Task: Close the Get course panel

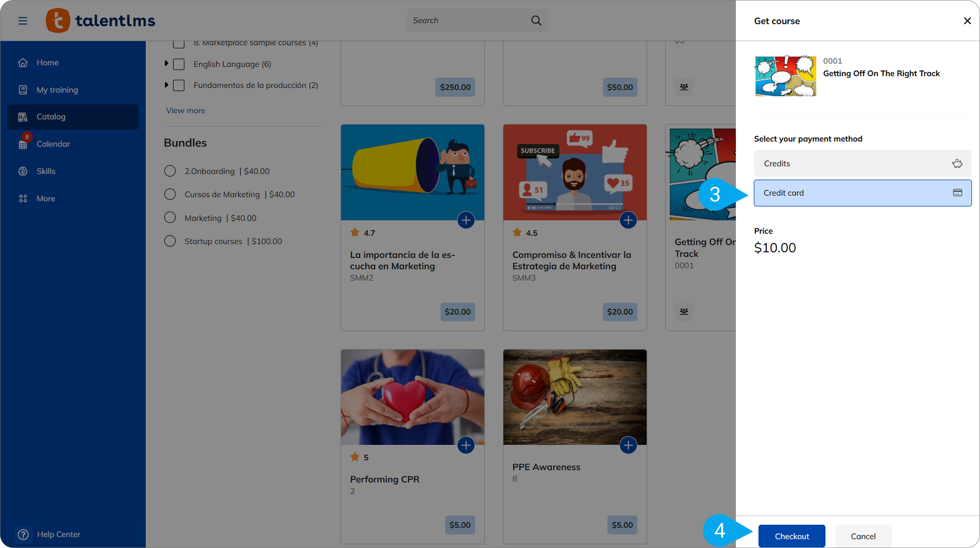Action: [x=967, y=21]
